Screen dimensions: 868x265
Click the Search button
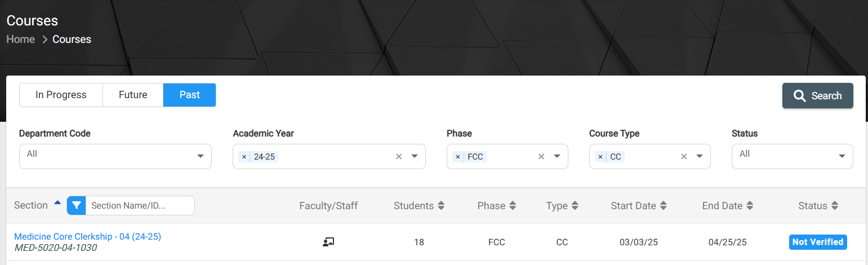point(817,96)
